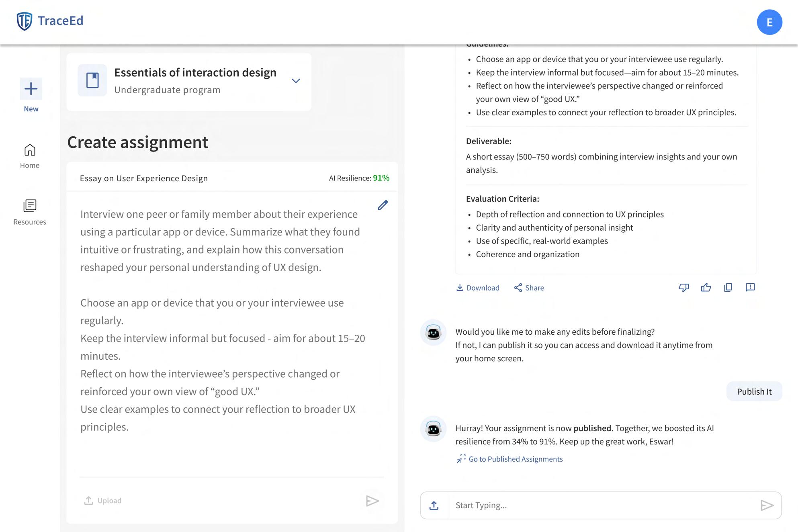Viewport: 798px width, 532px height.
Task: Click the pencil edit icon on assignment
Action: pos(383,205)
